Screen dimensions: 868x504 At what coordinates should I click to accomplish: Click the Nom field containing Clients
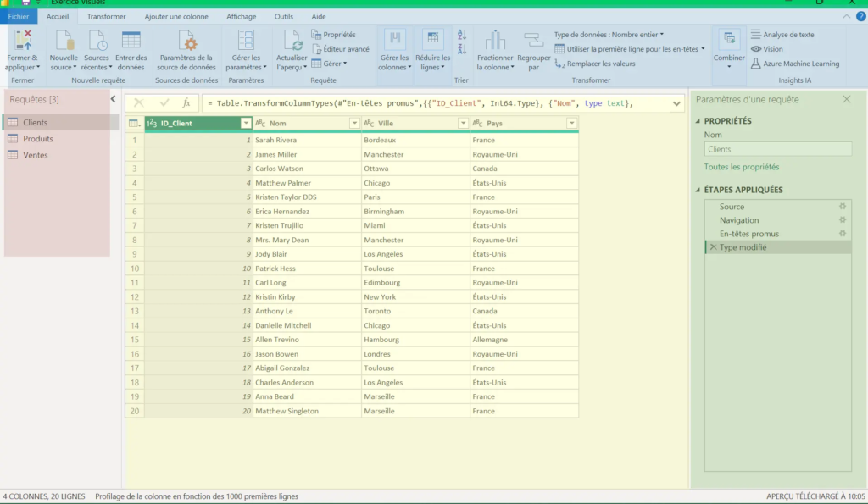pyautogui.click(x=777, y=149)
